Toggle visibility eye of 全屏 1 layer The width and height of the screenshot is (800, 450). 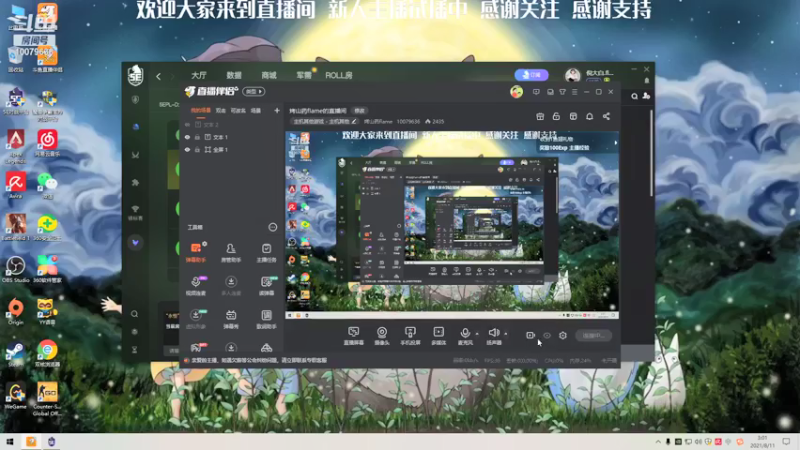(187, 149)
